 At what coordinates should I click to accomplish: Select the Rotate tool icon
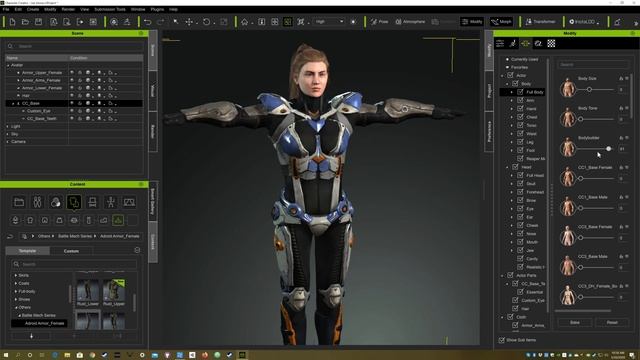click(207, 22)
